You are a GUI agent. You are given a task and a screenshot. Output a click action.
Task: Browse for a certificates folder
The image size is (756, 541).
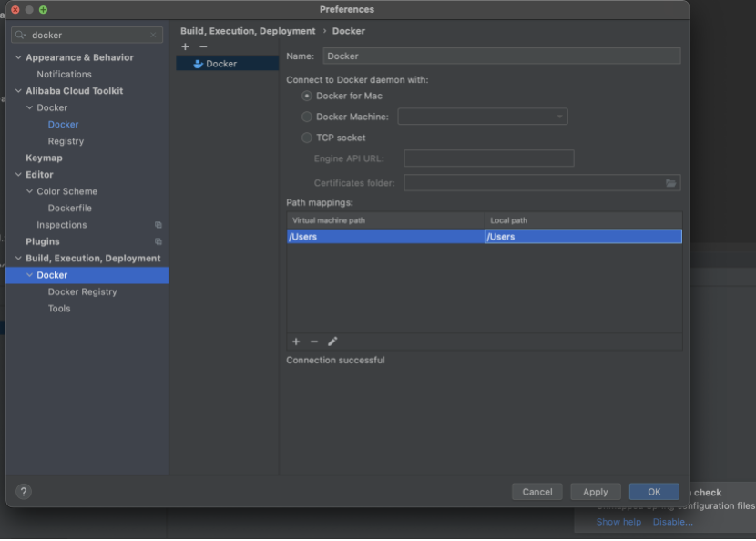pyautogui.click(x=671, y=182)
